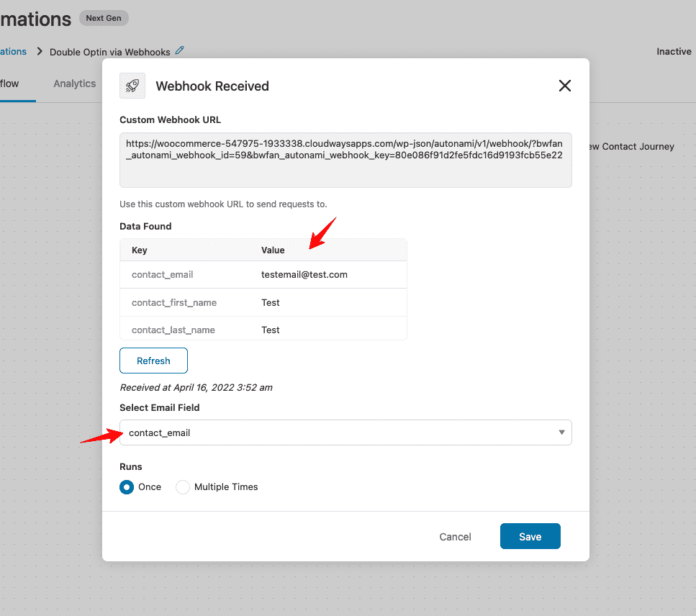Click the dropdown arrow on contact_email selector
This screenshot has width=696, height=616.
[561, 432]
